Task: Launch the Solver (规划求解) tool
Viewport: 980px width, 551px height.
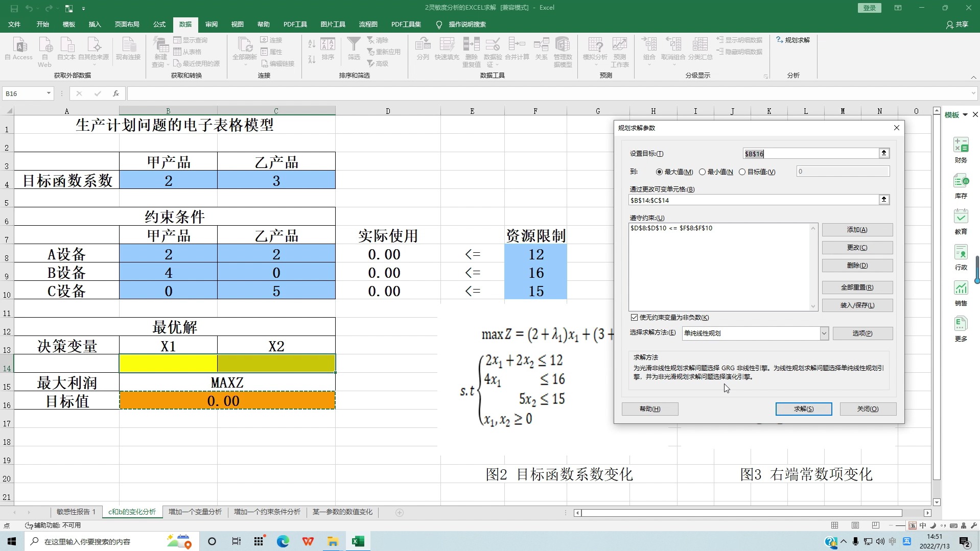Action: tap(793, 39)
